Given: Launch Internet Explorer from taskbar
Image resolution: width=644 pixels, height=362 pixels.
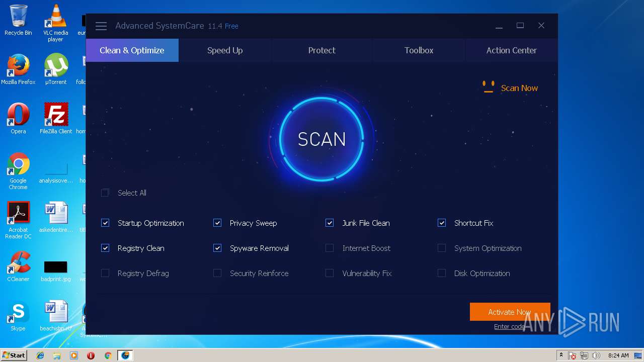Looking at the screenshot, I should coord(40,355).
